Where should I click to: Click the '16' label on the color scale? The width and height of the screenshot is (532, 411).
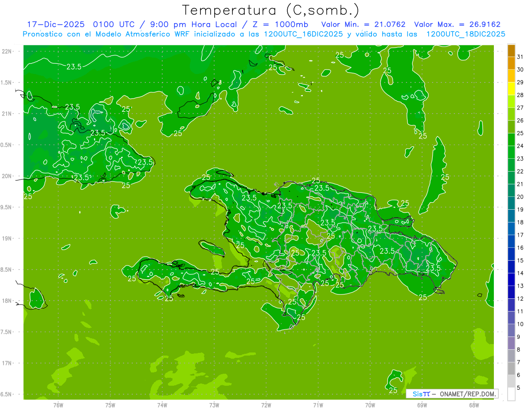click(x=520, y=247)
